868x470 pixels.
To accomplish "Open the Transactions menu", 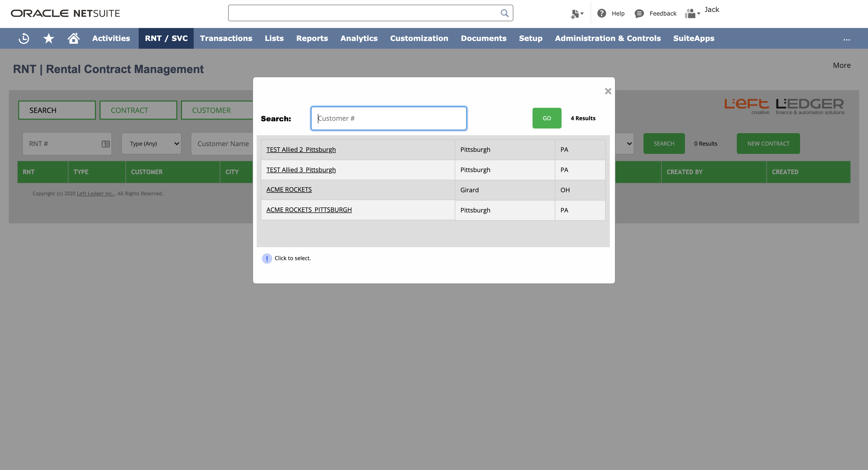I will [x=226, y=38].
